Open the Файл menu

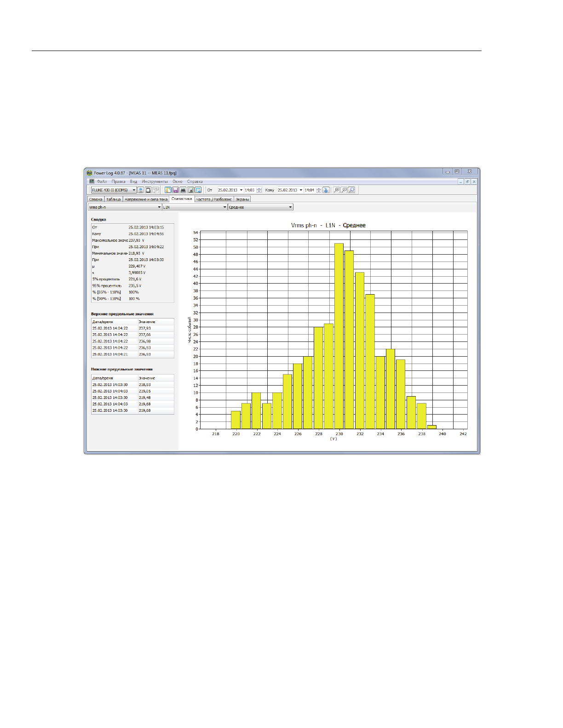pos(102,182)
